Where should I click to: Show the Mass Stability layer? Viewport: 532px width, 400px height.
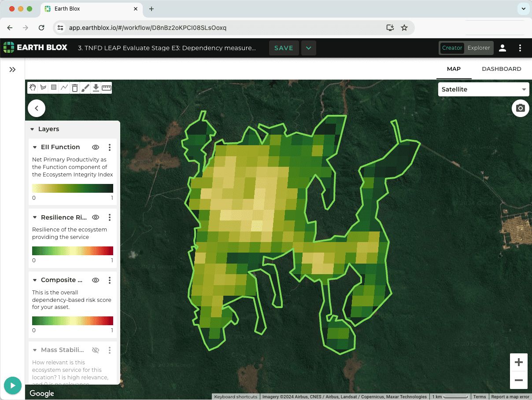[95, 350]
